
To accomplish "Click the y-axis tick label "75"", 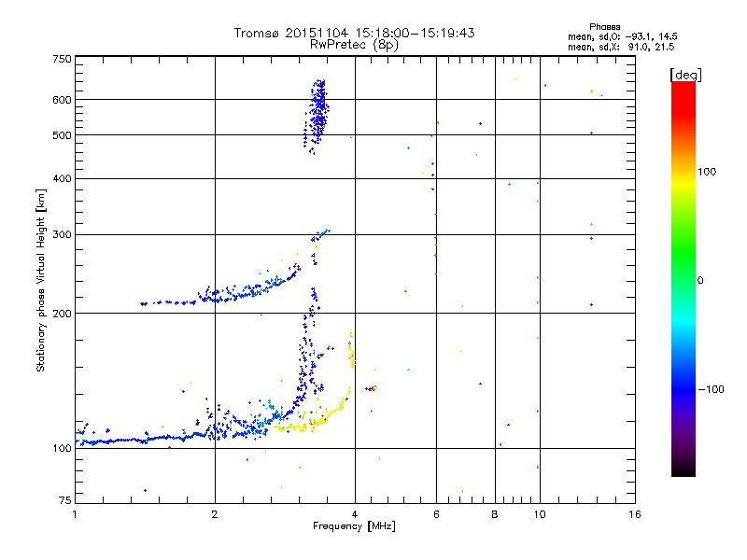I will tap(65, 500).
